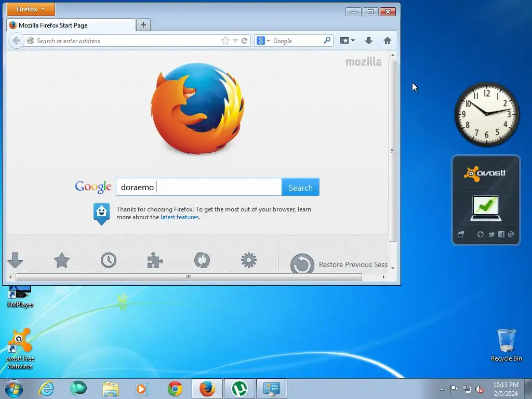Click the doraemo search input on start page

199,187
